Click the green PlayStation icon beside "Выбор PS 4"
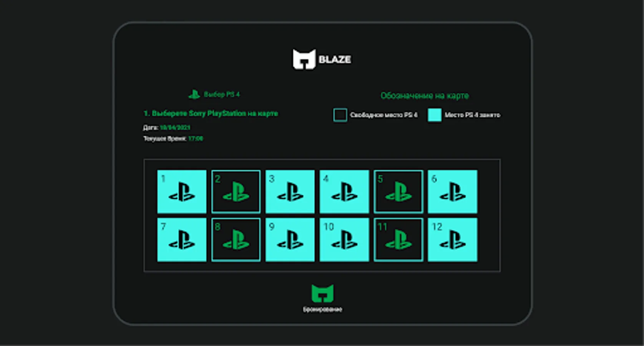 [194, 94]
